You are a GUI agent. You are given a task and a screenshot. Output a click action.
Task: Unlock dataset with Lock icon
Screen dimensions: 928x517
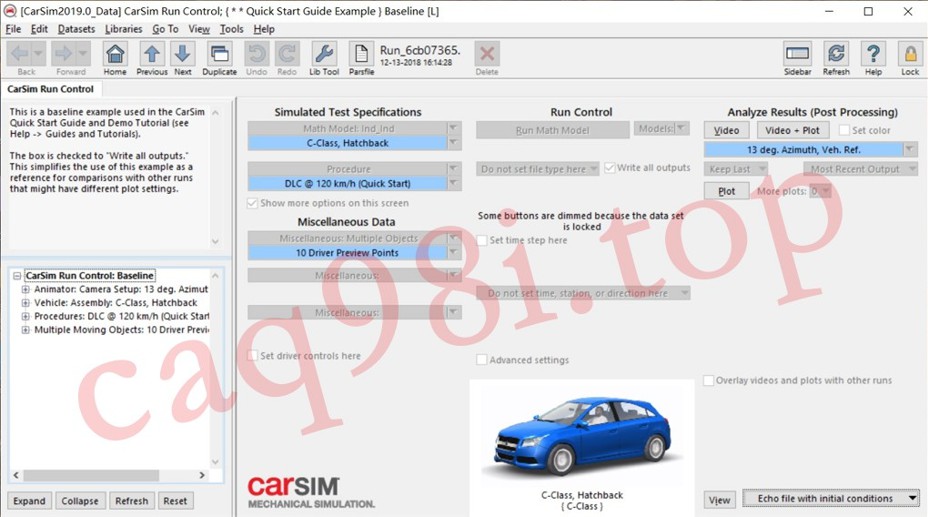coord(910,54)
